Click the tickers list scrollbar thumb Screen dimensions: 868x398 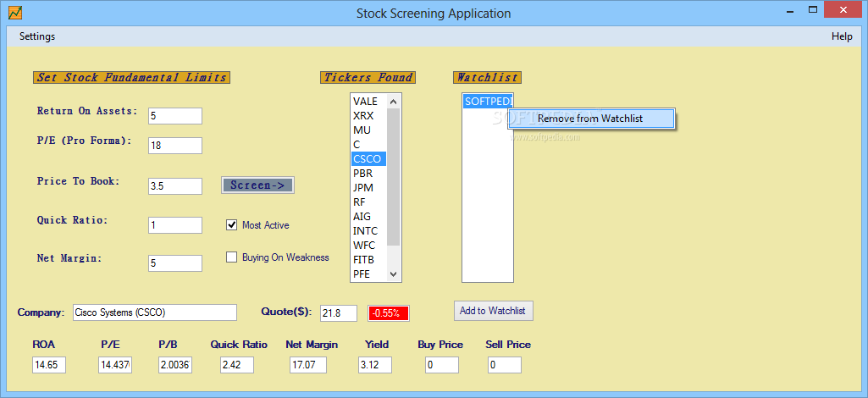point(394,177)
